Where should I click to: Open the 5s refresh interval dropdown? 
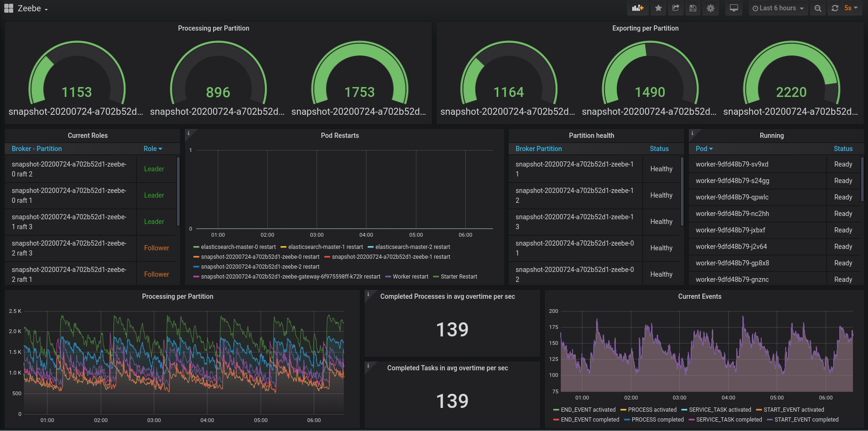pos(851,8)
